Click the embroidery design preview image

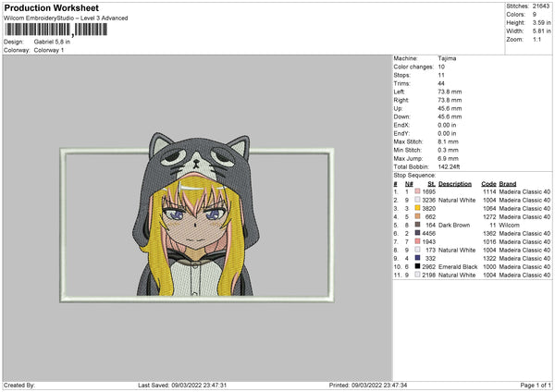(x=197, y=217)
